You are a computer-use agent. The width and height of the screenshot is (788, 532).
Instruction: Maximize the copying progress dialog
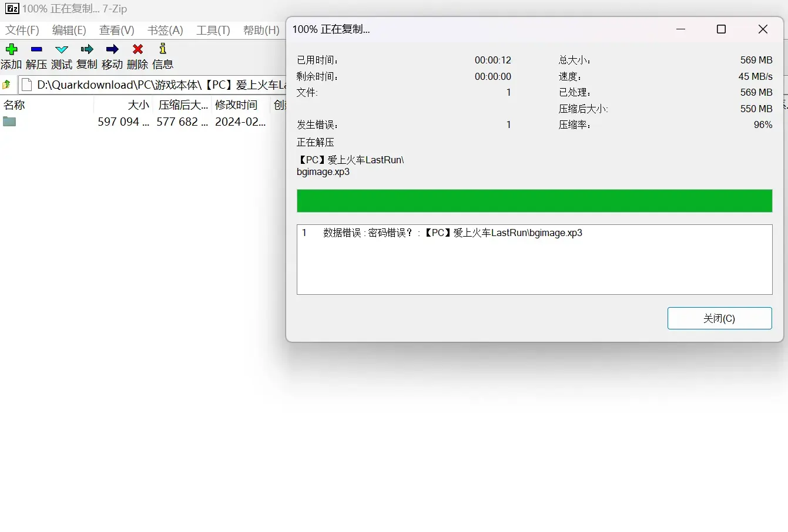coord(721,29)
